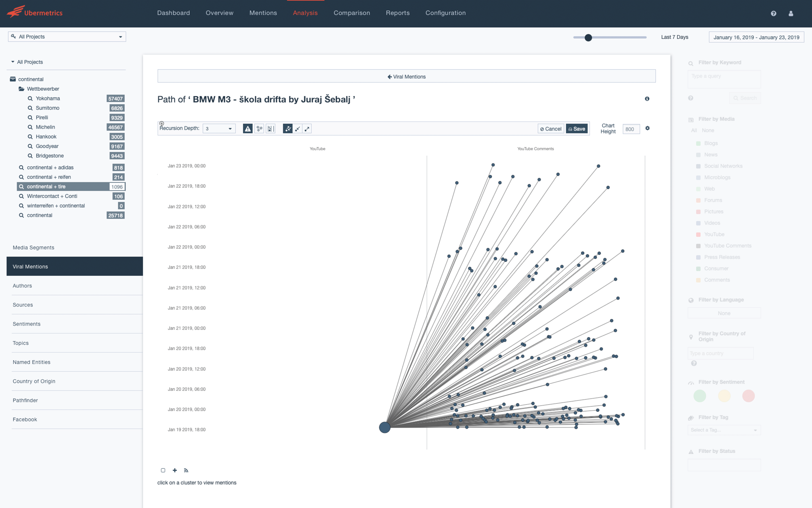Click the folder icon beside Wettbewerber

click(21, 89)
